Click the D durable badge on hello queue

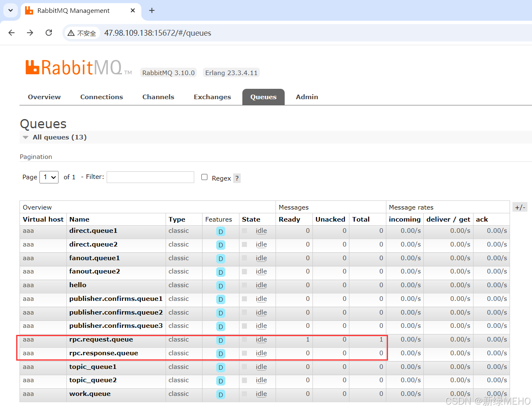(x=220, y=286)
